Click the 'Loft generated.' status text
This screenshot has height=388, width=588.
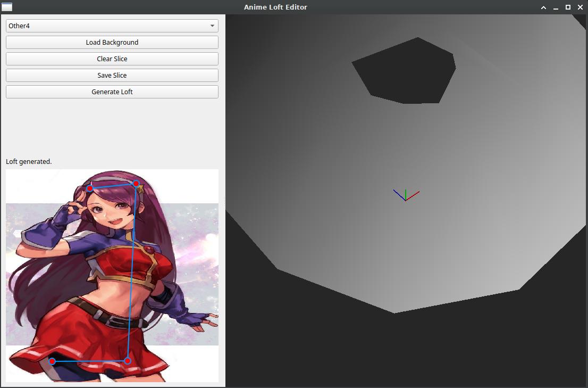pyautogui.click(x=29, y=162)
